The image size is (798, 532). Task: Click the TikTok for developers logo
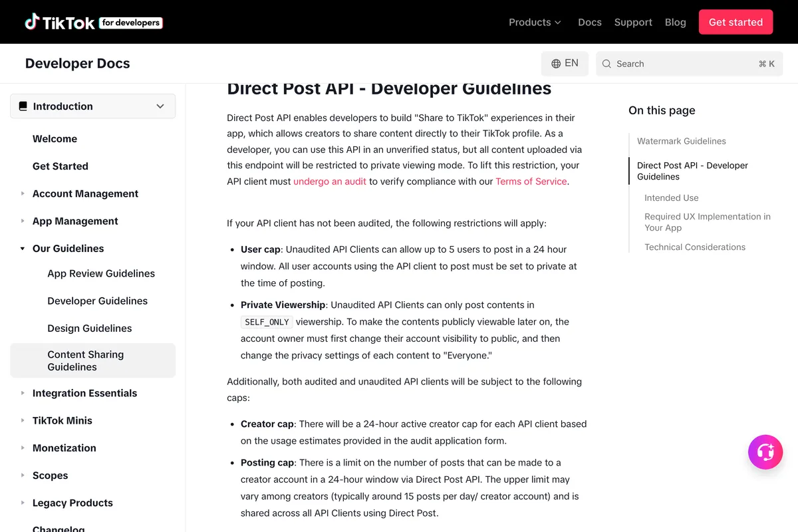click(x=94, y=22)
